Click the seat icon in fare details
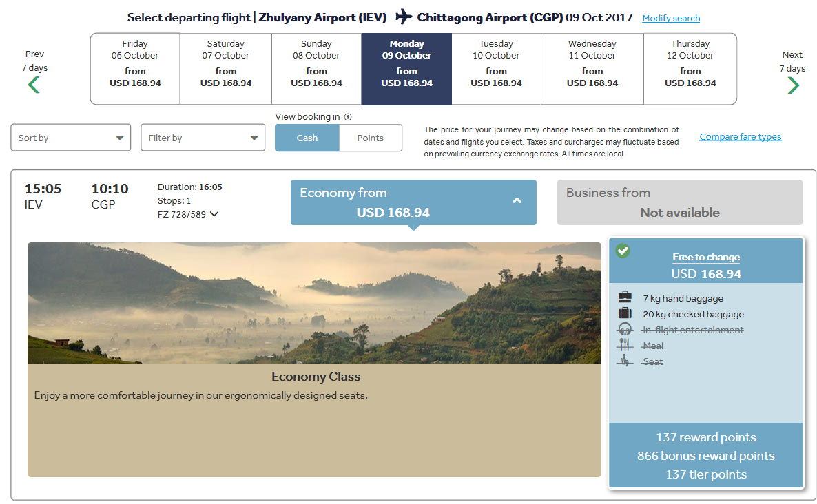The image size is (817, 504). click(625, 361)
